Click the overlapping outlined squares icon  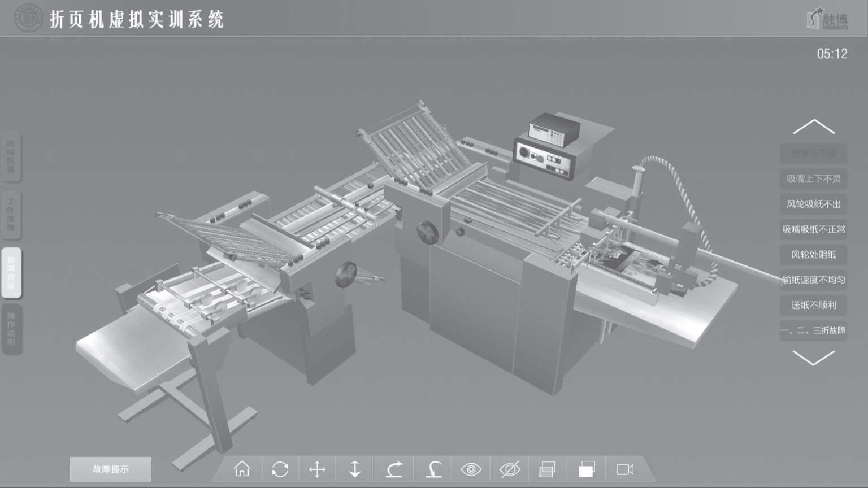[547, 469]
